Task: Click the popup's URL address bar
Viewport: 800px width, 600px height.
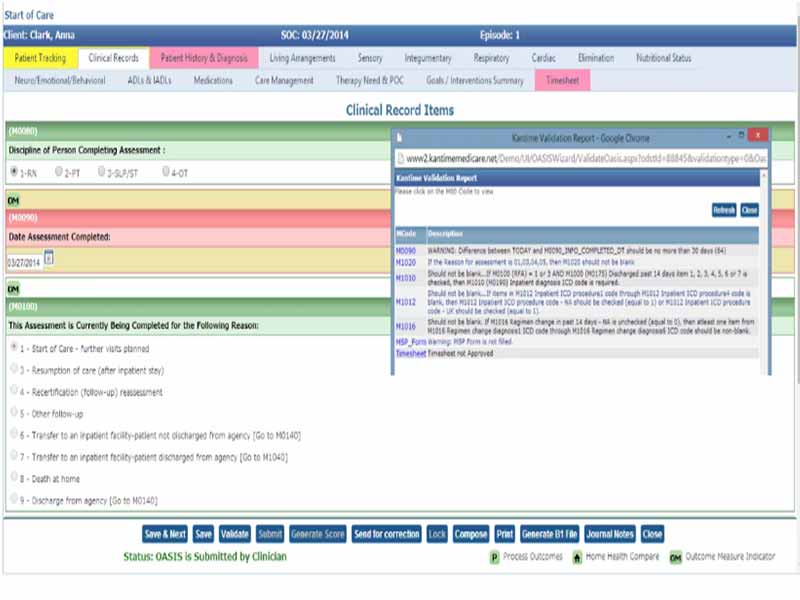Action: point(585,157)
